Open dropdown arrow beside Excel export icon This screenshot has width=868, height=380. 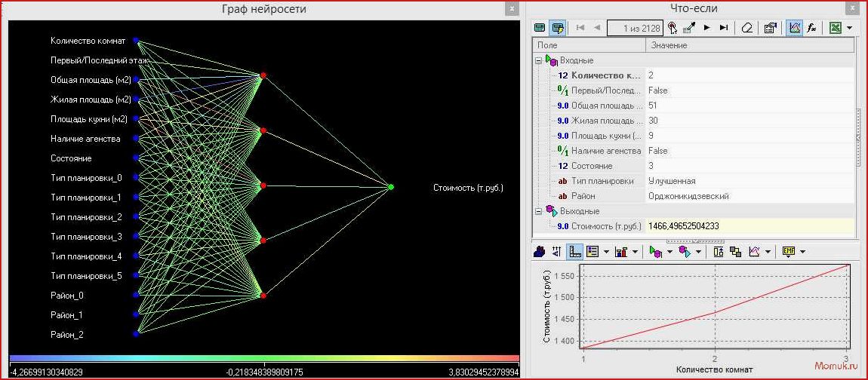coord(849,28)
